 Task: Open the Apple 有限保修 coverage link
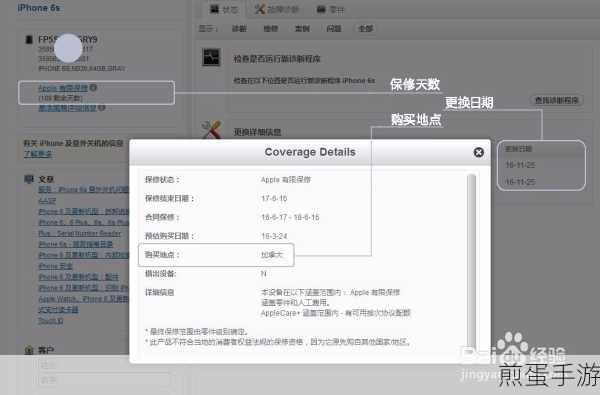[x=63, y=88]
